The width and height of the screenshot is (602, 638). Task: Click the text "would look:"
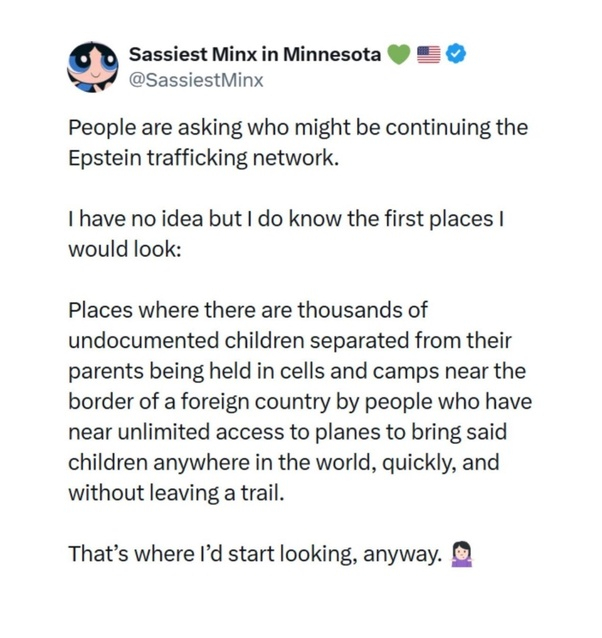(x=123, y=248)
